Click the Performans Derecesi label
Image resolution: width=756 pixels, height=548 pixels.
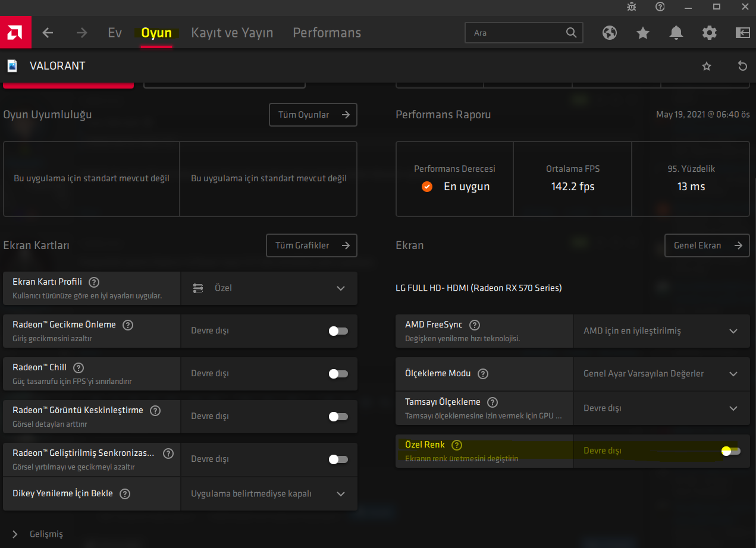pos(454,169)
